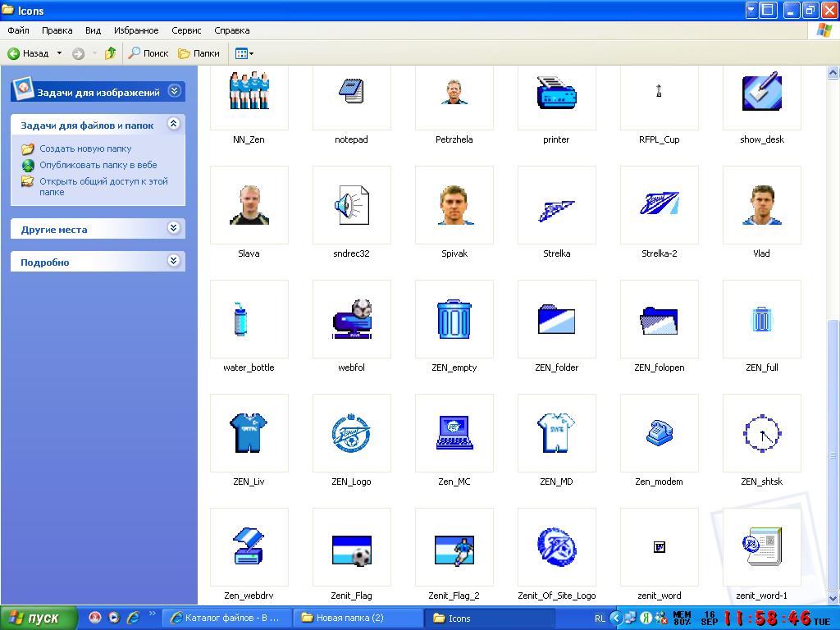The image size is (840, 630).
Task: Select the NN_Zen team icon file
Action: (x=249, y=98)
